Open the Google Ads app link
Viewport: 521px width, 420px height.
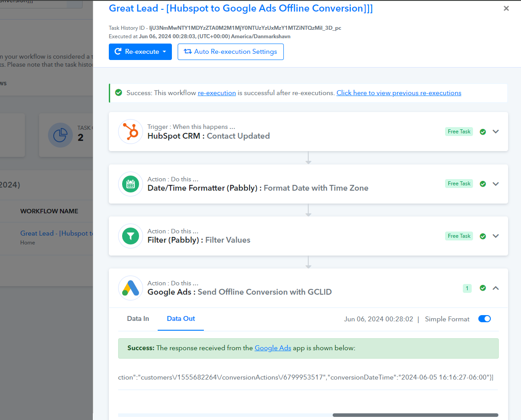pyautogui.click(x=273, y=348)
